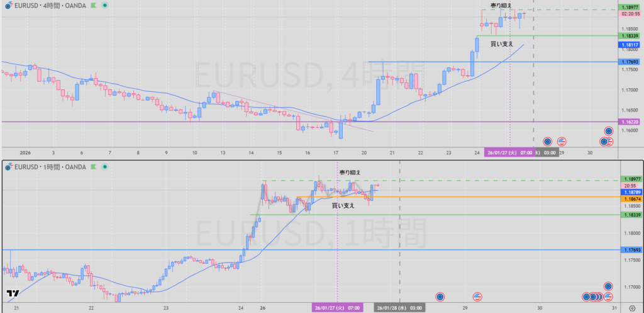Viewport: 644px width, 313px height.
Task: Select the 買い支え text annotation on top chart
Action: click(502, 44)
